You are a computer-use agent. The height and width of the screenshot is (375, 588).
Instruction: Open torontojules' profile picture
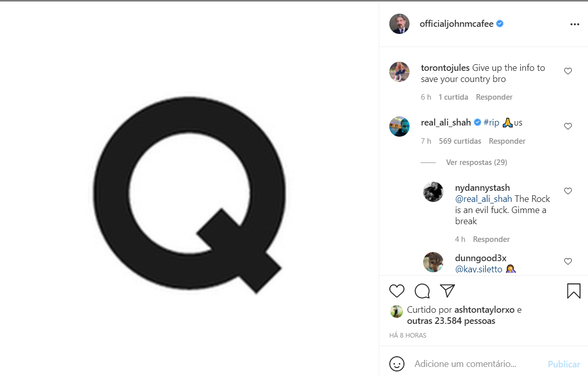(x=399, y=72)
